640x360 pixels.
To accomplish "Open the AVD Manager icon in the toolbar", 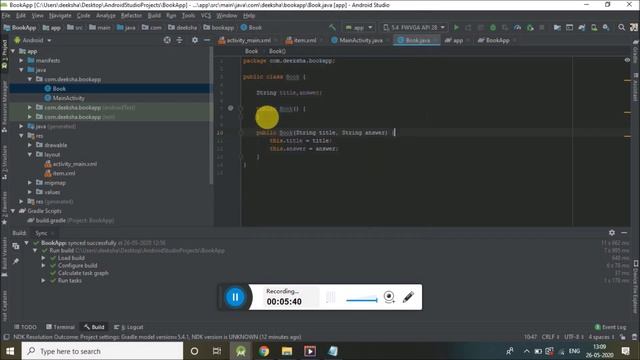I will pyautogui.click(x=594, y=27).
